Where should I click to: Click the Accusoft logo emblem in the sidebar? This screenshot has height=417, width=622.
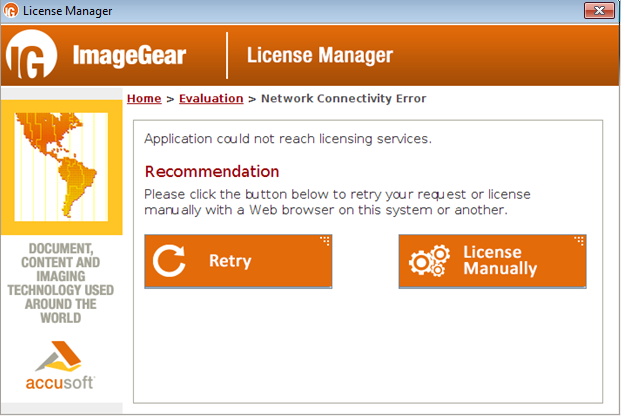60,357
